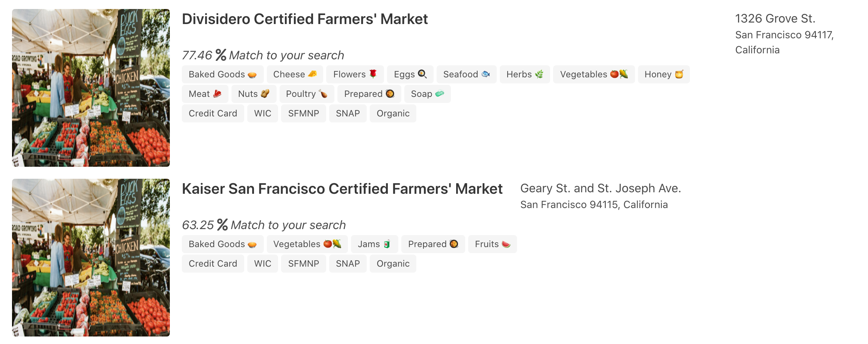Click the fish icon beside Seafood
868x344 pixels.
coord(485,74)
